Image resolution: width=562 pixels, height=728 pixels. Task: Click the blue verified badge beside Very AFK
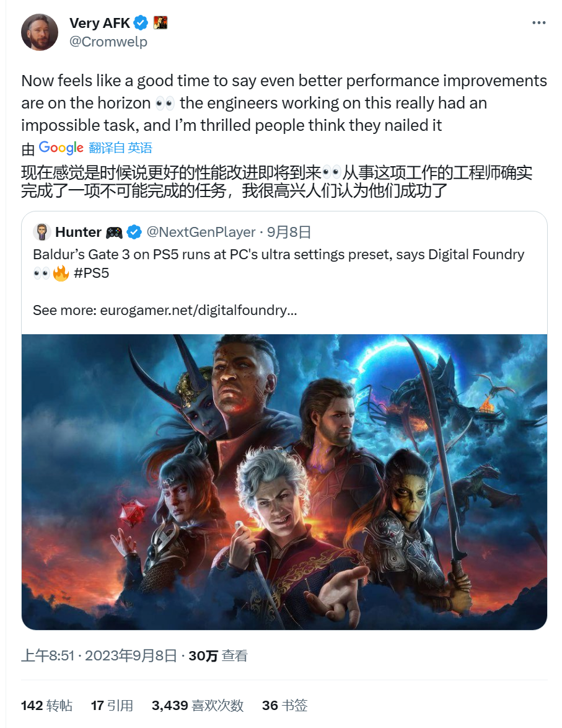click(141, 22)
